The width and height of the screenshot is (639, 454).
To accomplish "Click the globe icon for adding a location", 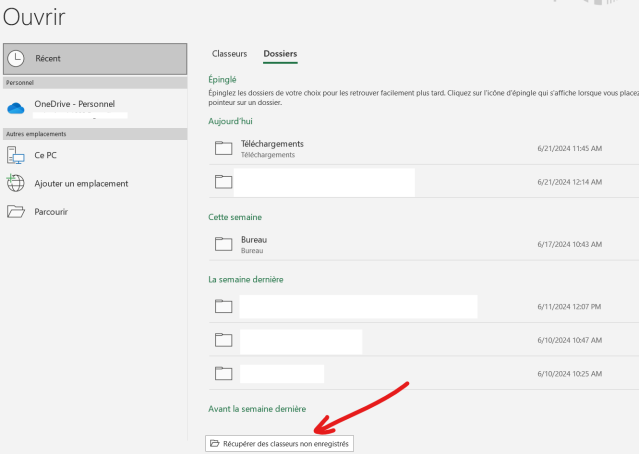I will pos(16,183).
